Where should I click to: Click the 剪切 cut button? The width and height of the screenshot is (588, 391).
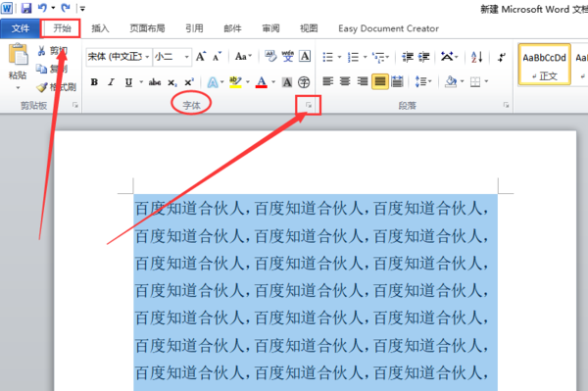pyautogui.click(x=53, y=51)
